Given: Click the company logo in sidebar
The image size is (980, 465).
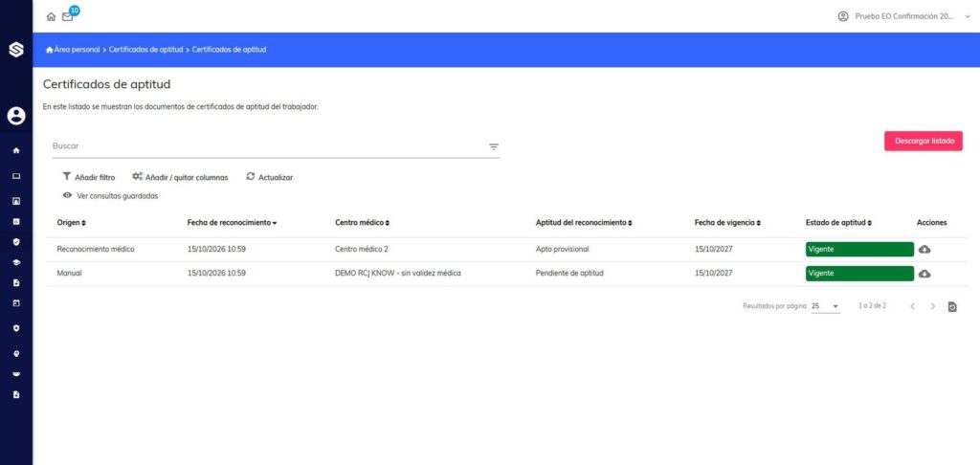Looking at the screenshot, I should [16, 50].
